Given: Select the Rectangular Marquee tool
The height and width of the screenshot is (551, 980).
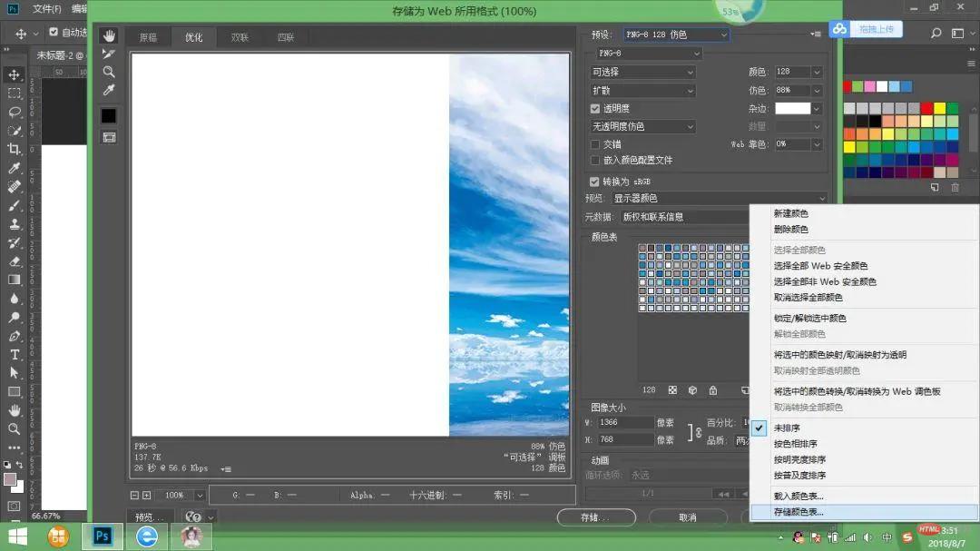Looking at the screenshot, I should (x=14, y=93).
